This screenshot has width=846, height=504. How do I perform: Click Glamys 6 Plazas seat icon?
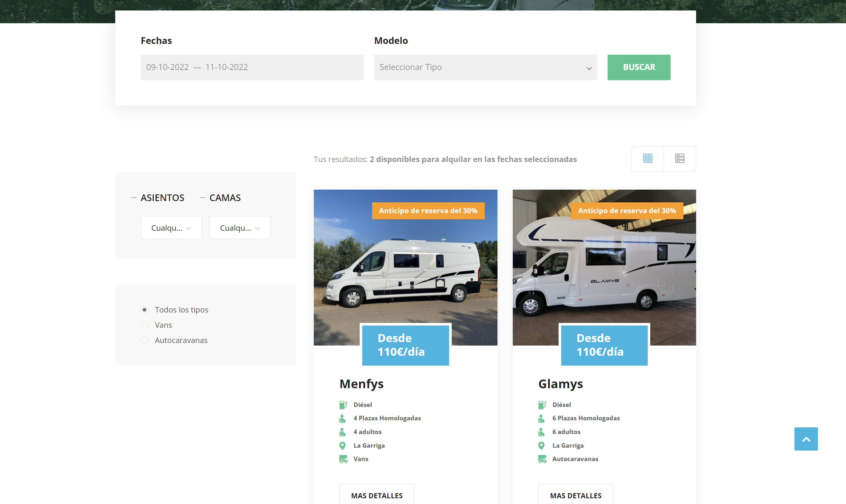(x=541, y=418)
